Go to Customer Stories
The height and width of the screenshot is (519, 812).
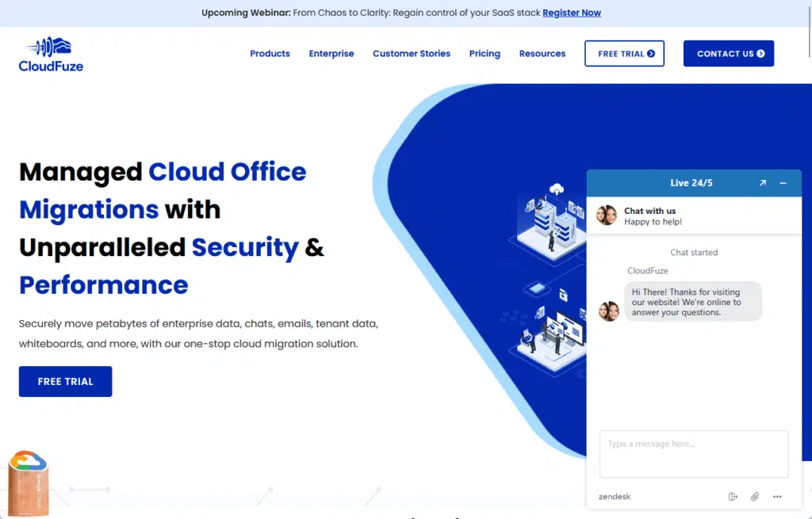point(412,53)
